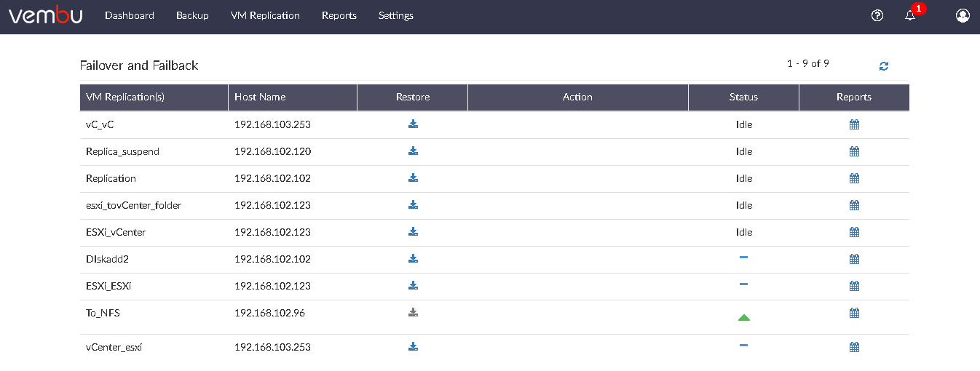This screenshot has height=371, width=980.
Task: Click the green up arrow status for To_NFS
Action: tap(743, 317)
